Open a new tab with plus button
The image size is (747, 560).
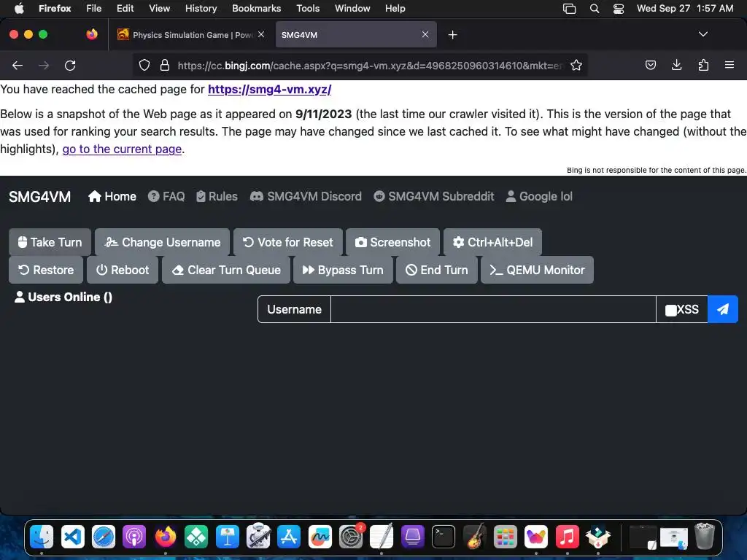(452, 35)
